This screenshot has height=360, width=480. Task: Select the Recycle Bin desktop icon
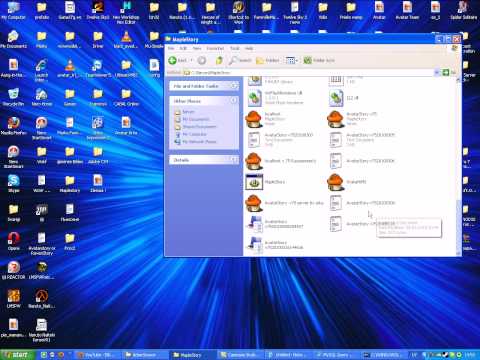[14, 97]
